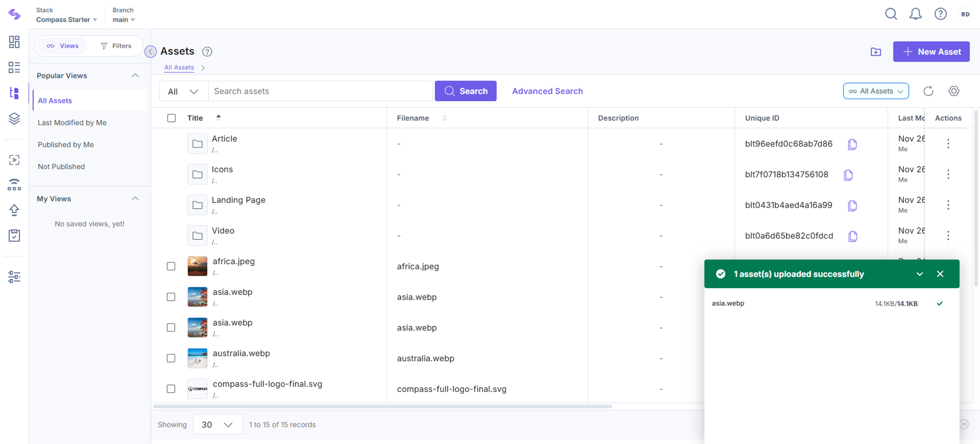980x444 pixels.
Task: Sort by Filename column arrows
Action: (444, 118)
